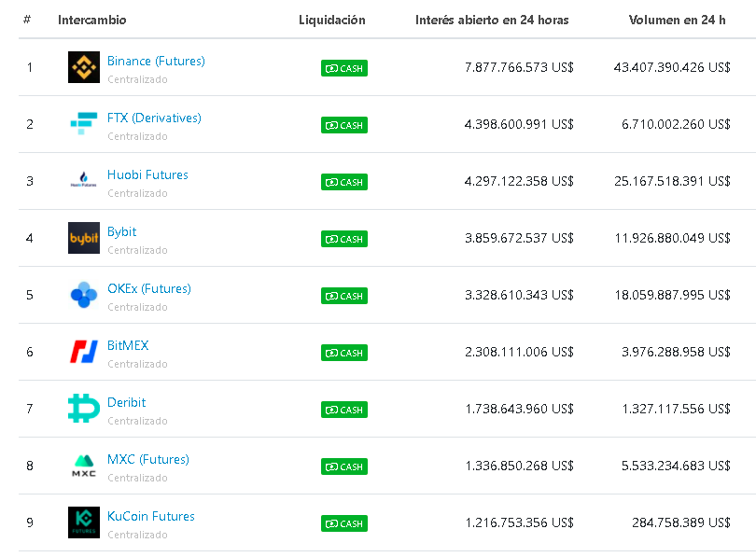
Task: Sort by the # rank column header
Action: pos(27,20)
